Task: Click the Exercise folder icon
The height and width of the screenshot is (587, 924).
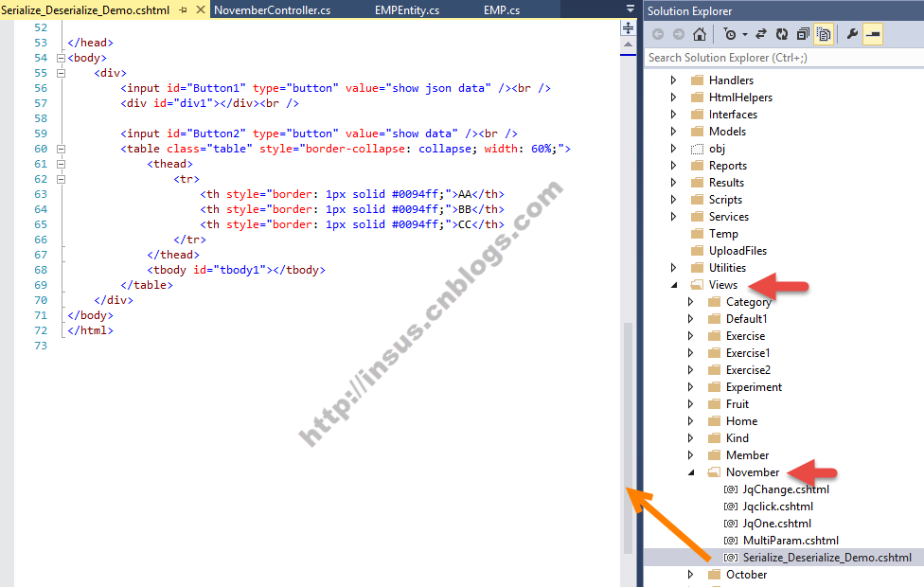Action: click(714, 336)
